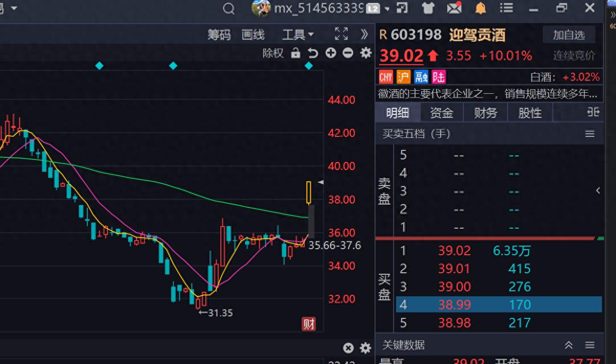Click the chart undo arrow icon
This screenshot has height=364, width=616.
pos(313,53)
